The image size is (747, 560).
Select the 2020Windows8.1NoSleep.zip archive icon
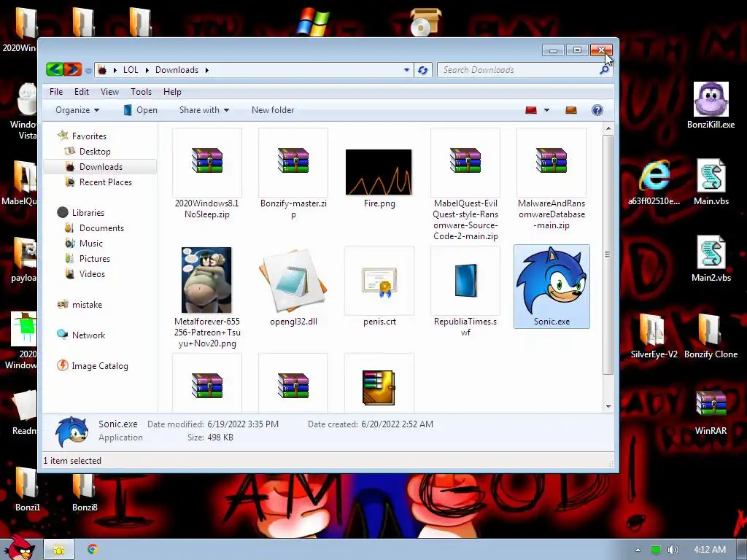pos(206,160)
